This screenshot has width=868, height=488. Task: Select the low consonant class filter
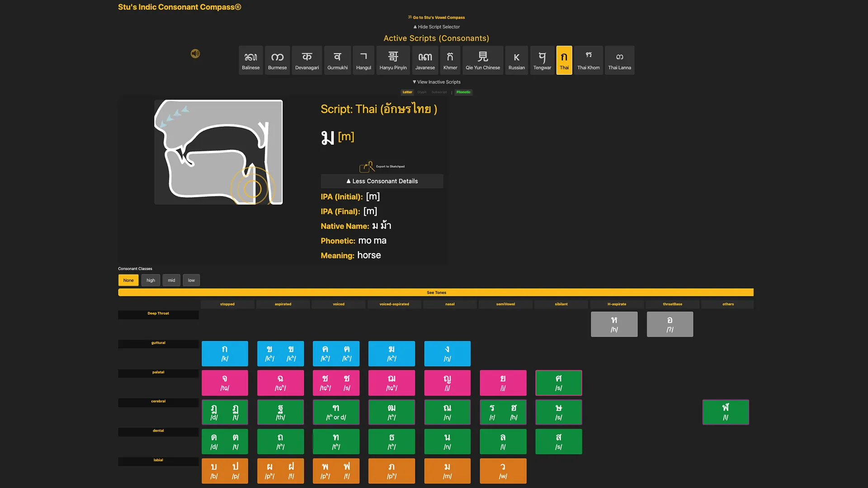191,280
